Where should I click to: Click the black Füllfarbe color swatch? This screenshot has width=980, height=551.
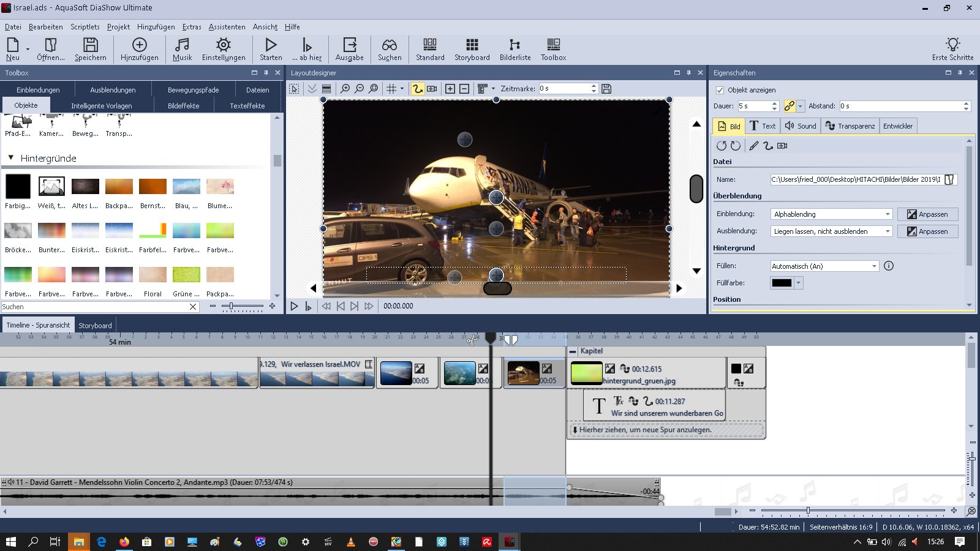pyautogui.click(x=782, y=283)
